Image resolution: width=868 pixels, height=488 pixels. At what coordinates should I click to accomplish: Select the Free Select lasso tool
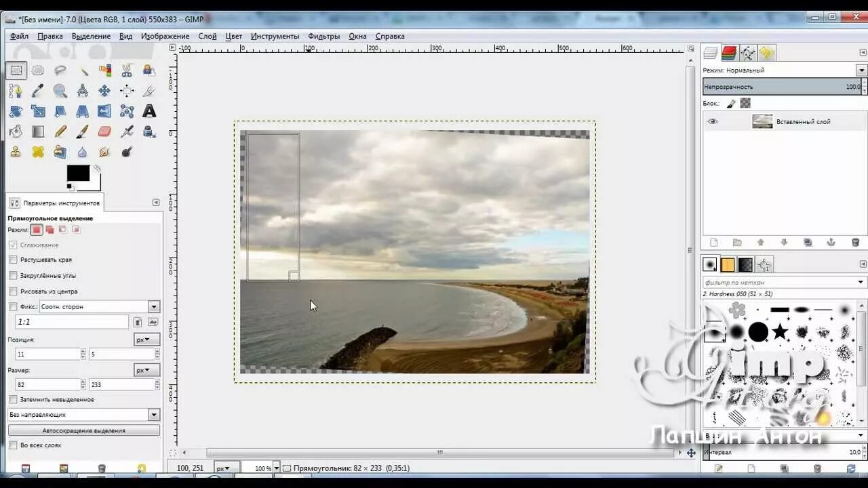60,70
